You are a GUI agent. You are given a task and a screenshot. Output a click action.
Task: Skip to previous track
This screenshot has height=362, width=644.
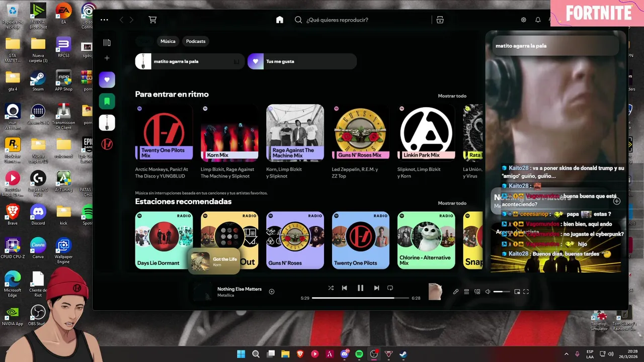[x=344, y=288]
